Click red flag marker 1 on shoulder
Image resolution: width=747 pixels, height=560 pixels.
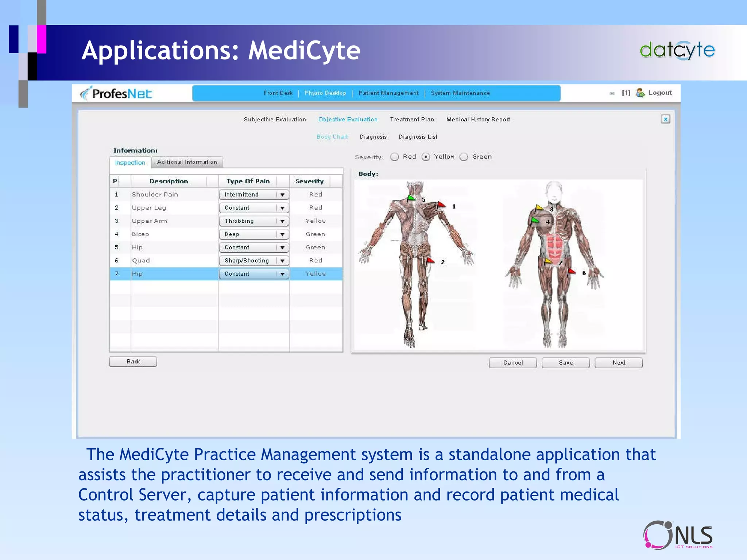coord(442,205)
